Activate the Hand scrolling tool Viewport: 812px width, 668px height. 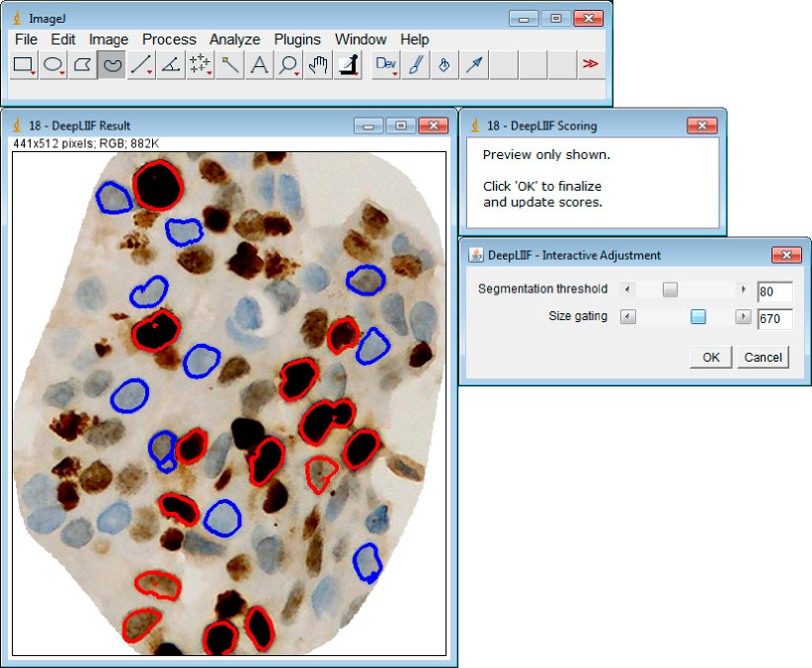click(x=317, y=65)
